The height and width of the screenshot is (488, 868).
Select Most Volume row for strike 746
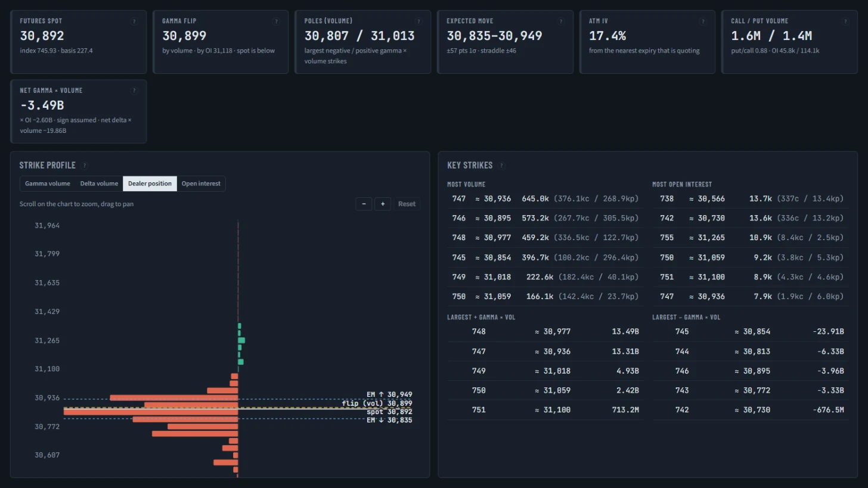tap(545, 218)
